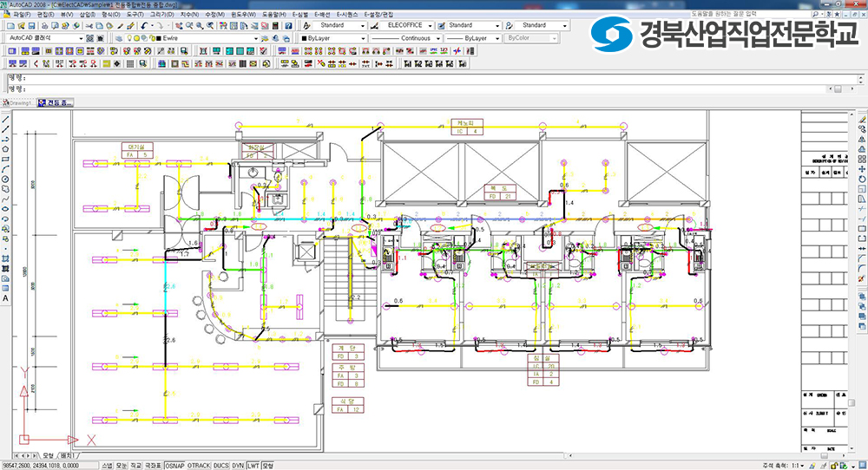Toggle the DUCS status button
Image resolution: width=868 pixels, height=470 pixels.
[220, 467]
